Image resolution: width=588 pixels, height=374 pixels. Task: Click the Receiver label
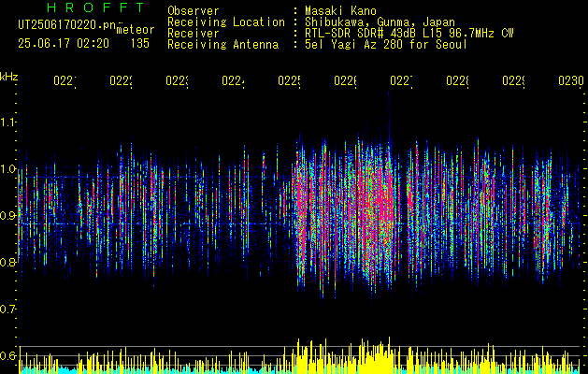pos(194,34)
